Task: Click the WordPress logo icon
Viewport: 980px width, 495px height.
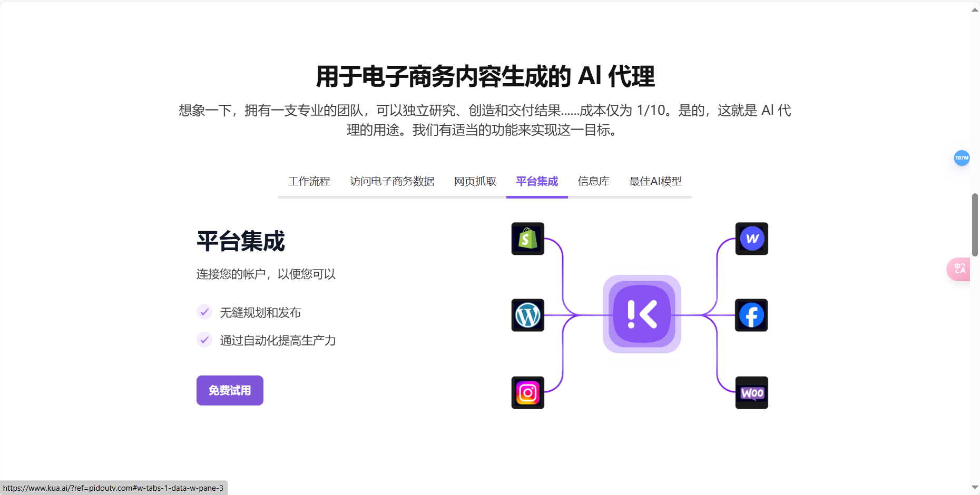Action: click(527, 315)
